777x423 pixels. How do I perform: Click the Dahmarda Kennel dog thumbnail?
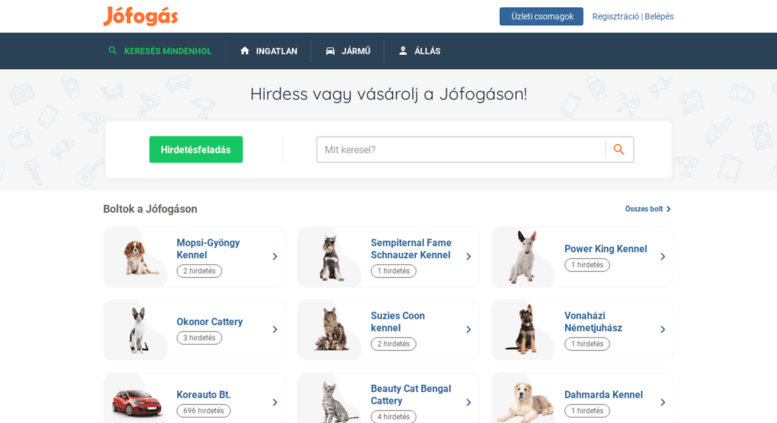coord(525,403)
